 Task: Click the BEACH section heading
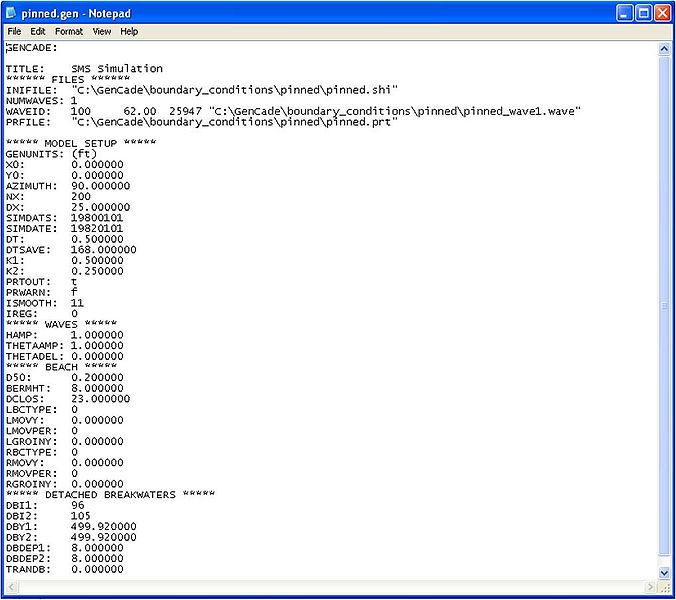click(61, 367)
